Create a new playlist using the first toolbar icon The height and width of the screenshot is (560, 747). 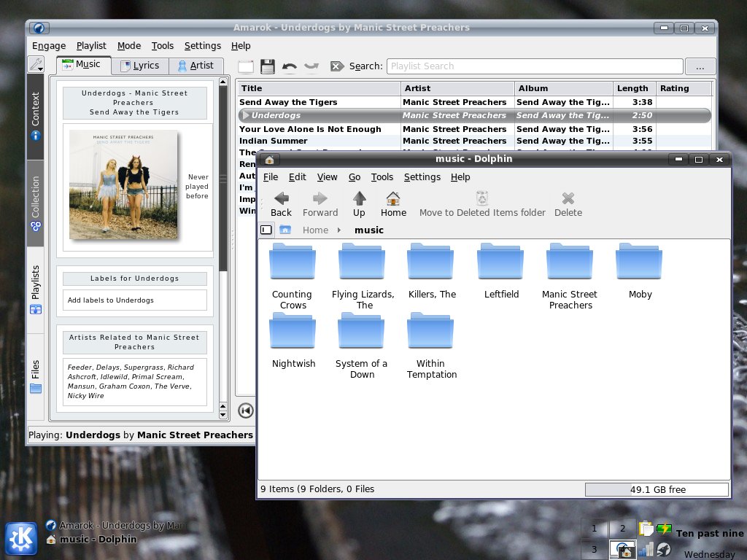pyautogui.click(x=246, y=66)
